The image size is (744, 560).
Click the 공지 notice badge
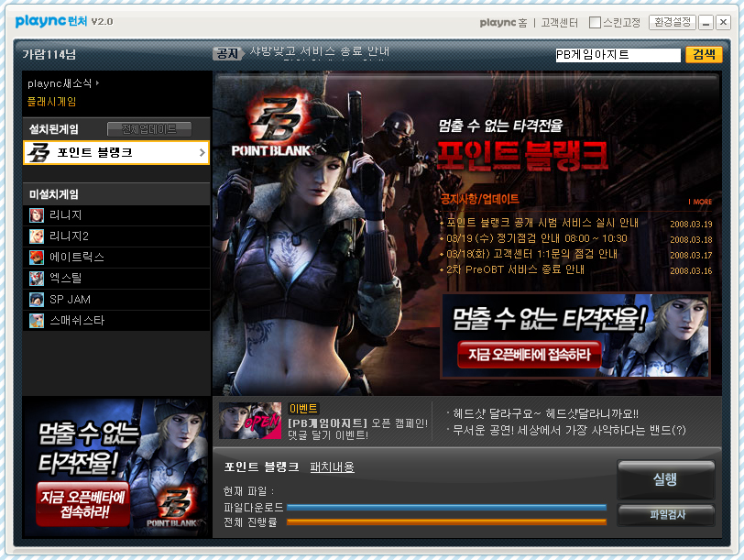[228, 54]
